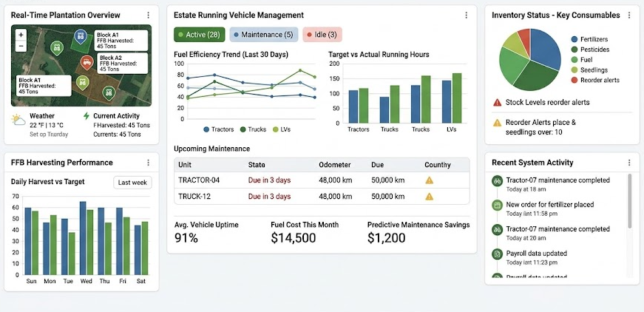Open the TRUCK-12 maintenance row
Image resolution: width=644 pixels, height=312 pixels.
pos(322,196)
